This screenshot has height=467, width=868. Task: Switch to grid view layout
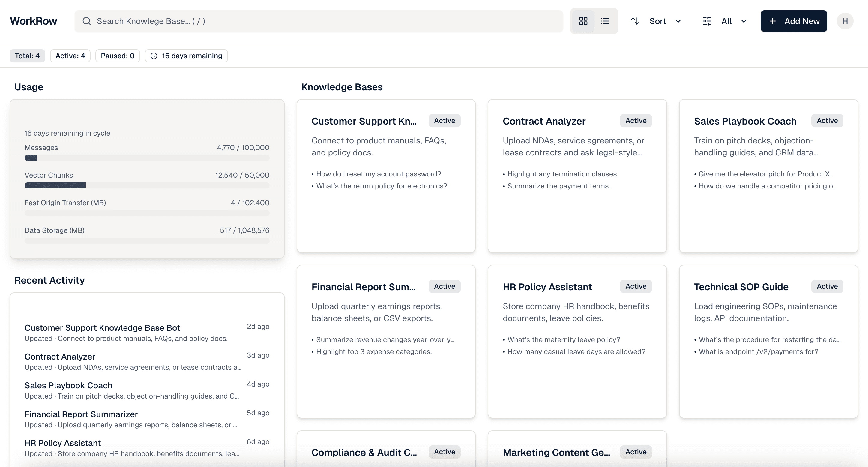(583, 21)
